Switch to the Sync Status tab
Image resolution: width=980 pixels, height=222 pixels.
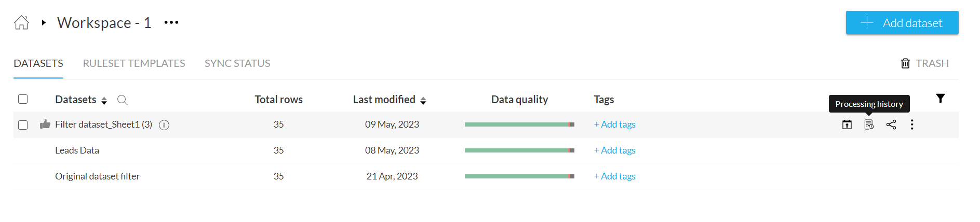pyautogui.click(x=237, y=63)
